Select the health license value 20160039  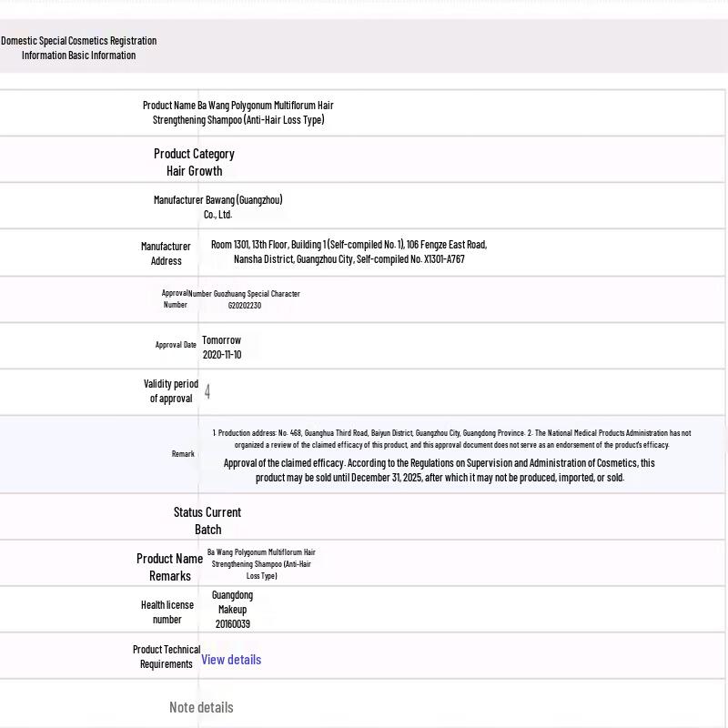point(232,624)
